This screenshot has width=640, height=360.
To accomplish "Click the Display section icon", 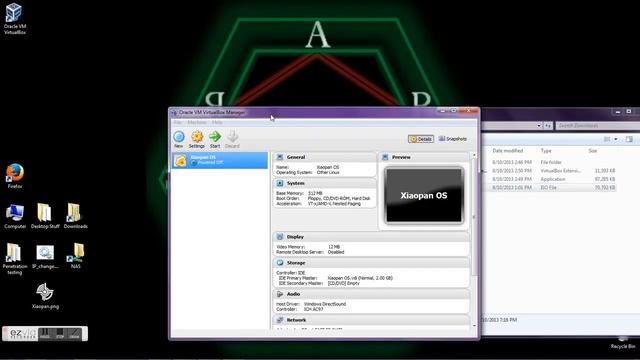I will (x=280, y=237).
